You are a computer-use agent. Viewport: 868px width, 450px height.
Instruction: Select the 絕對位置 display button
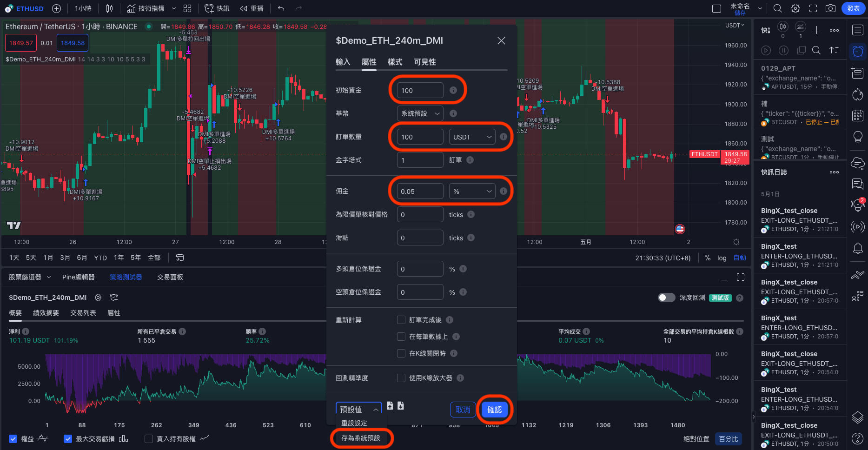pos(696,439)
